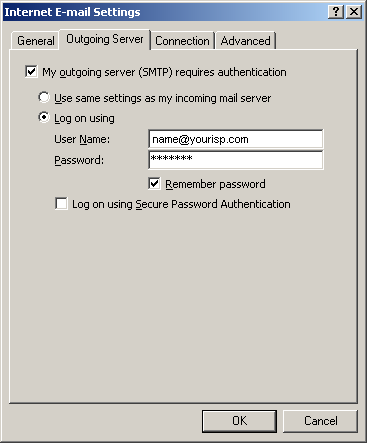Uncheck SMTP requires authentication checkbox
Viewport: 367px width, 443px height.
tap(31, 72)
